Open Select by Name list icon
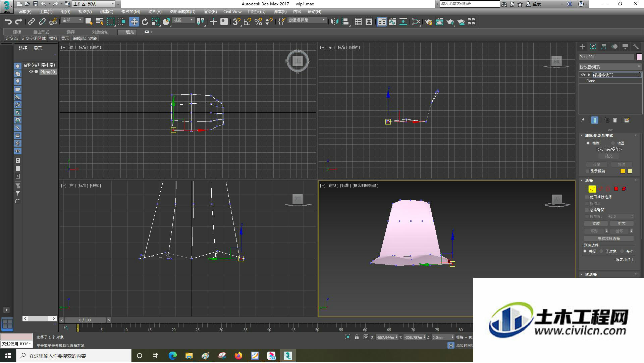Screen dimensions: 644x363 point(100,22)
